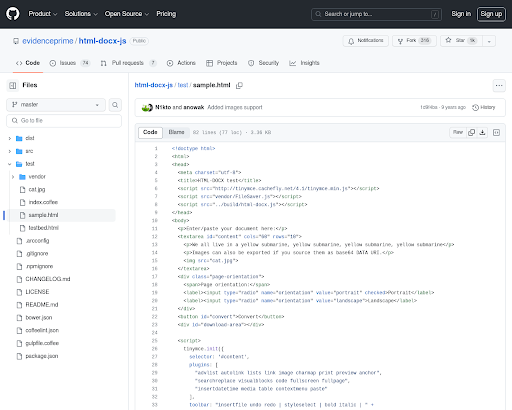Open the test breadcrumb link
Screen dimensions: 512x410
pyautogui.click(x=183, y=85)
